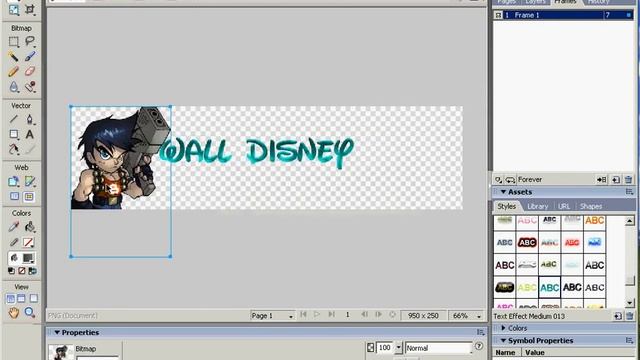Open the fill color swatch
This screenshot has width=640, height=360.
point(28,258)
